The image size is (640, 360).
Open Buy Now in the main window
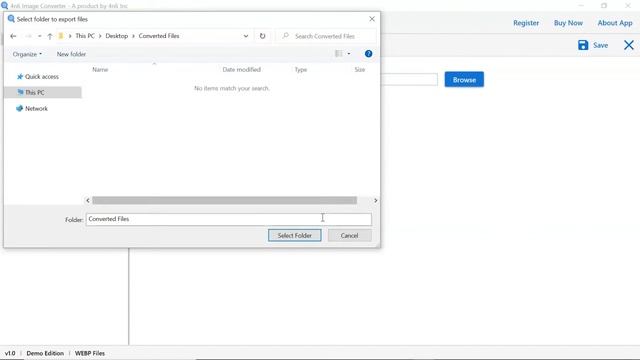coord(568,23)
